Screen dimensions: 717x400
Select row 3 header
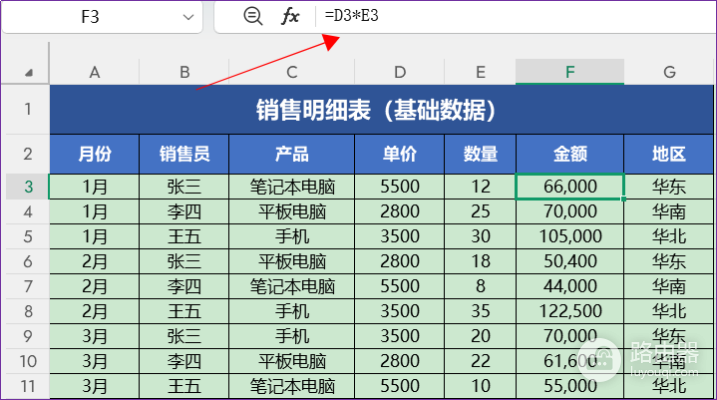[27, 187]
